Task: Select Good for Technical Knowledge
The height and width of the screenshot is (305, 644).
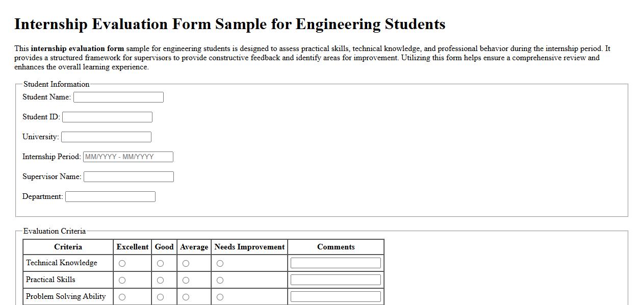Action: 160,263
